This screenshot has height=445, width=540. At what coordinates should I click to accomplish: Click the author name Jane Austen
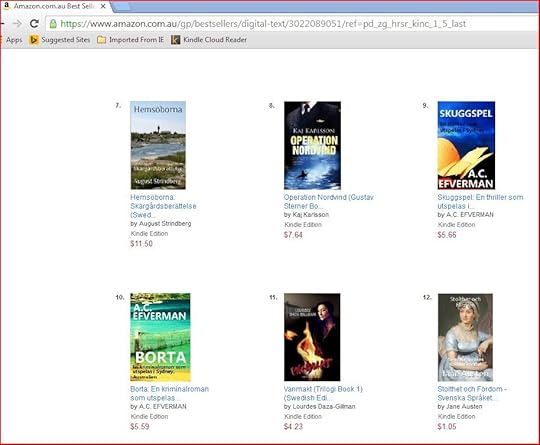click(x=464, y=406)
